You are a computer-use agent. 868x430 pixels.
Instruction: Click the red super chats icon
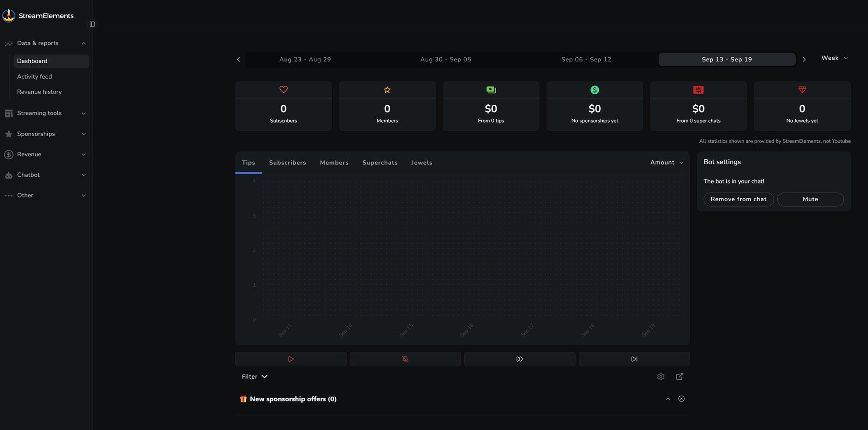(698, 90)
